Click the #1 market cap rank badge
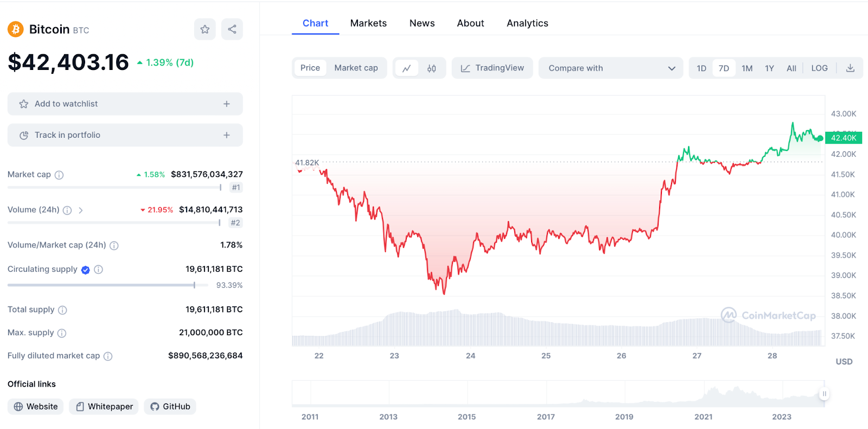The image size is (868, 429). (x=235, y=188)
